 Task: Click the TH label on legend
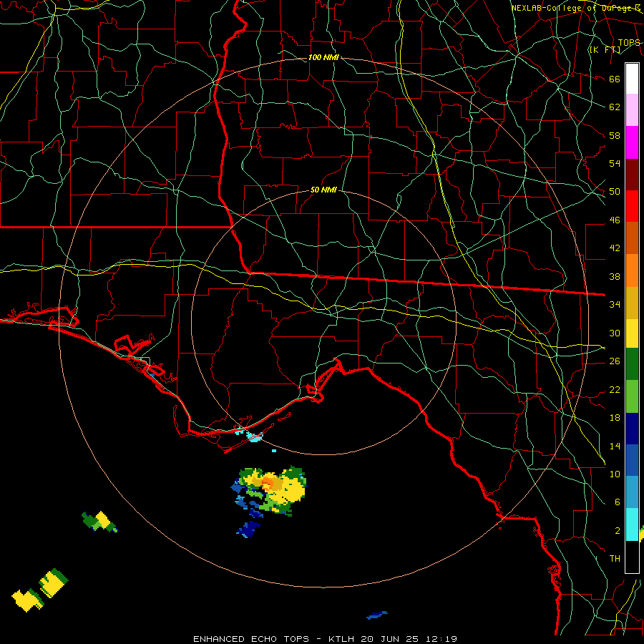pos(615,558)
